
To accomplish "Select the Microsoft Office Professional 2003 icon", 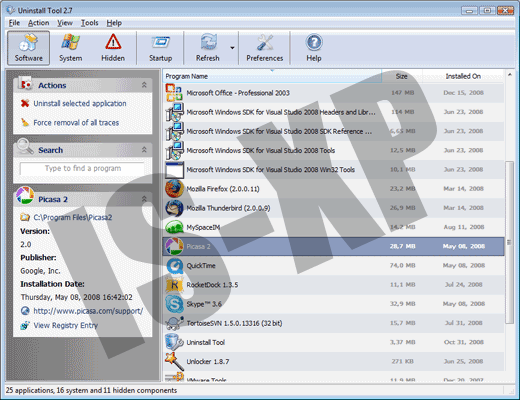I will 174,93.
